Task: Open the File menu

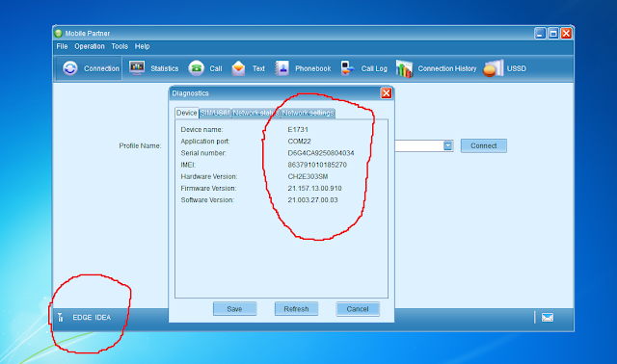Action: (62, 46)
